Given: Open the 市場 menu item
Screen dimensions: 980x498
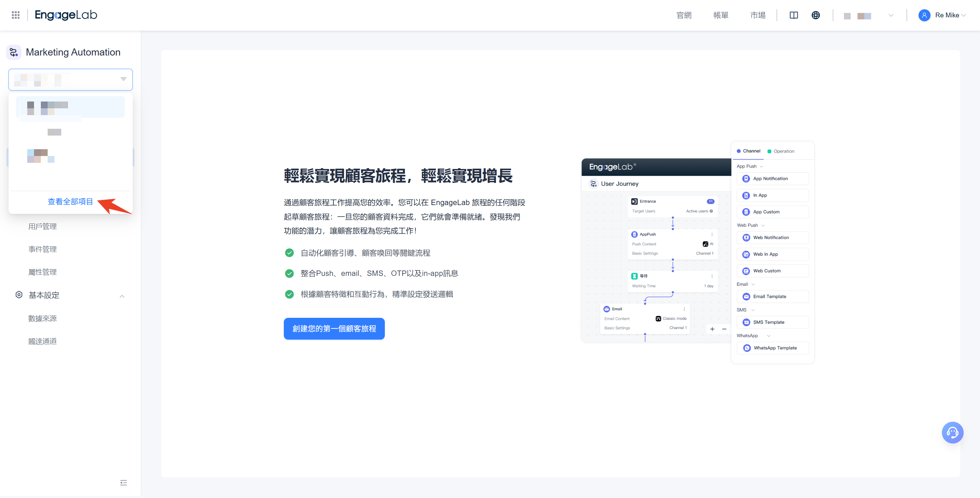Looking at the screenshot, I should [x=757, y=15].
